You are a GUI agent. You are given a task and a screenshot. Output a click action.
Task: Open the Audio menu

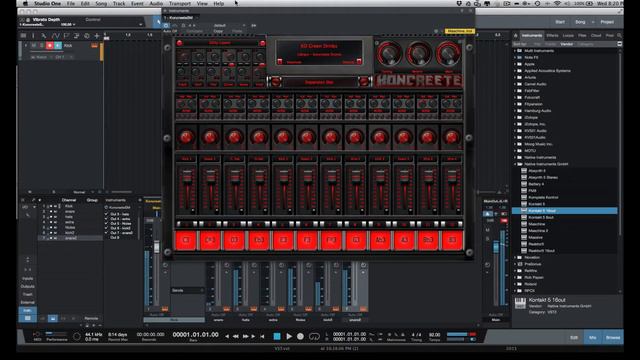pyautogui.click(x=156, y=3)
